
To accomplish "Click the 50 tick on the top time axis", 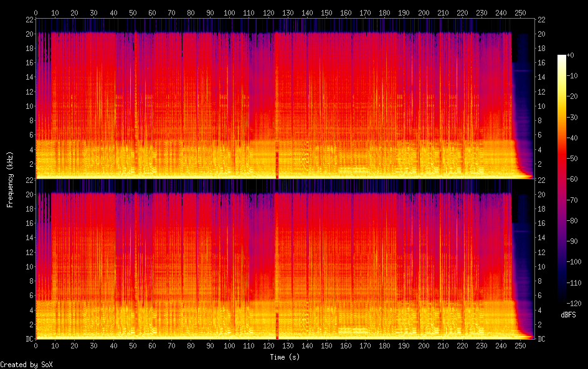I will tap(133, 12).
